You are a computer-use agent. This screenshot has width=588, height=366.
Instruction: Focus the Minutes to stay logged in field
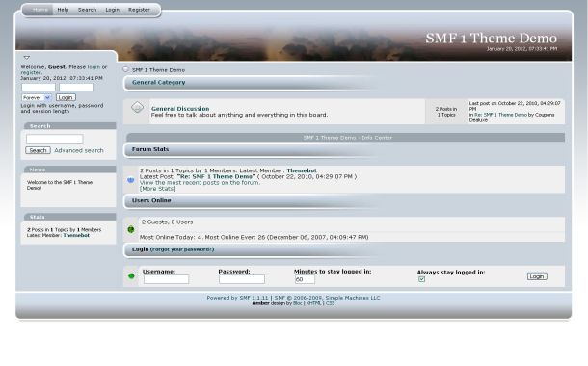(x=305, y=279)
